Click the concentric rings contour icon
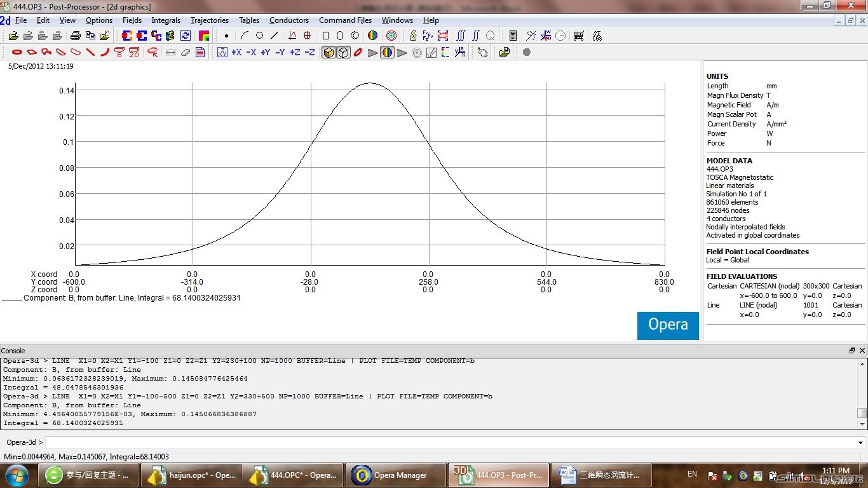Screen dimensions: 868x488 tap(391, 36)
